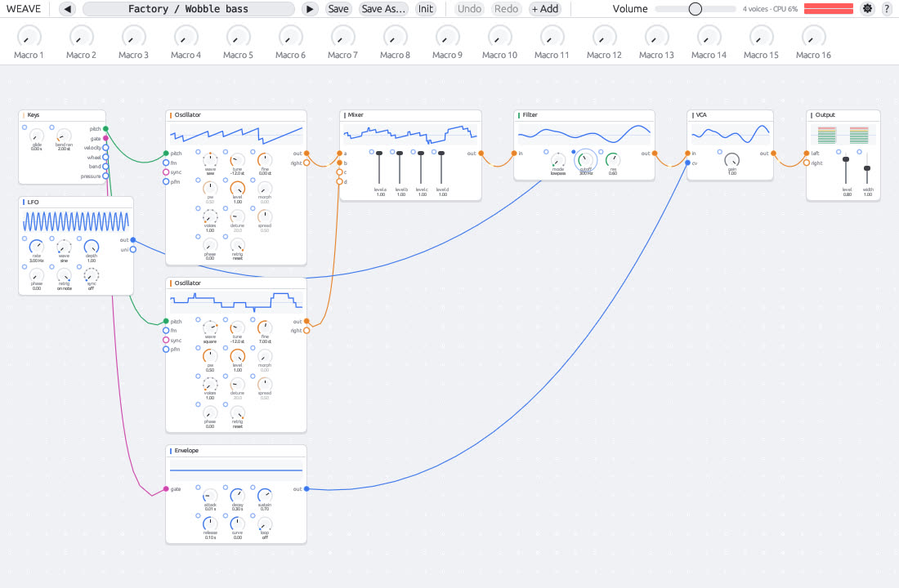Click the Mixer level a fader handle
The height and width of the screenshot is (588, 899).
[379, 154]
